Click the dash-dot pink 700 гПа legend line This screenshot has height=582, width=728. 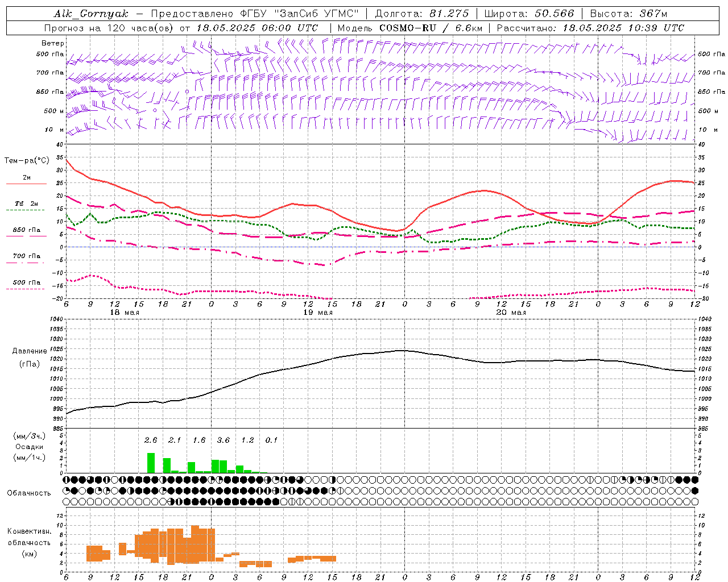[25, 263]
